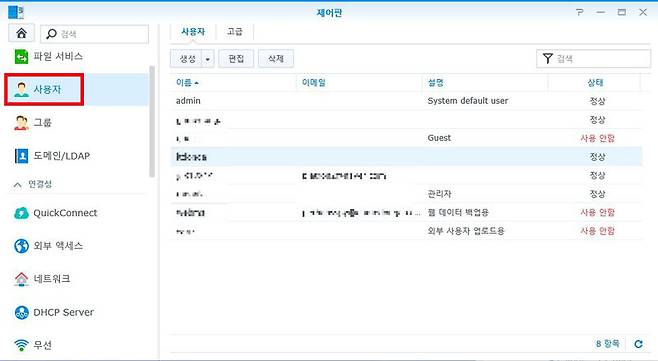Open the Group (그룹) icon

point(21,123)
